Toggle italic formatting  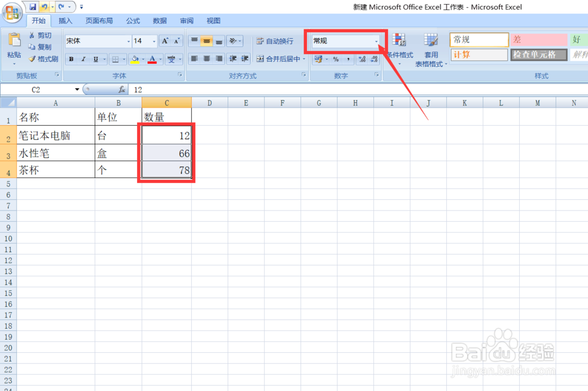[x=83, y=59]
